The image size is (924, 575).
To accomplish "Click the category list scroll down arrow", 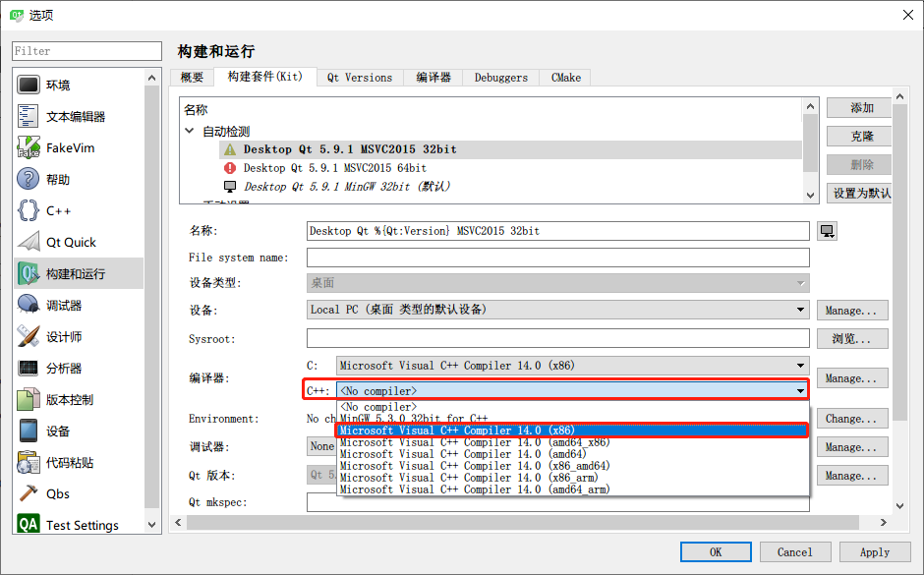I will [x=152, y=524].
